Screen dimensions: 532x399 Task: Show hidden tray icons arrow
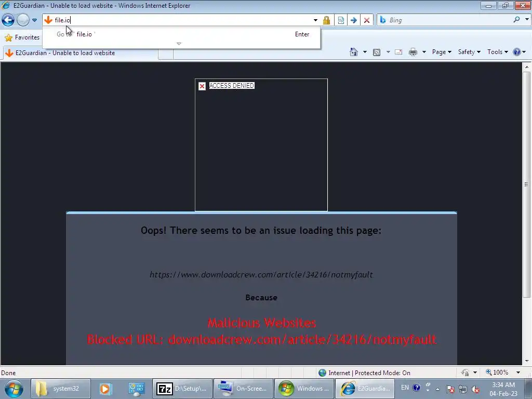pos(437,389)
